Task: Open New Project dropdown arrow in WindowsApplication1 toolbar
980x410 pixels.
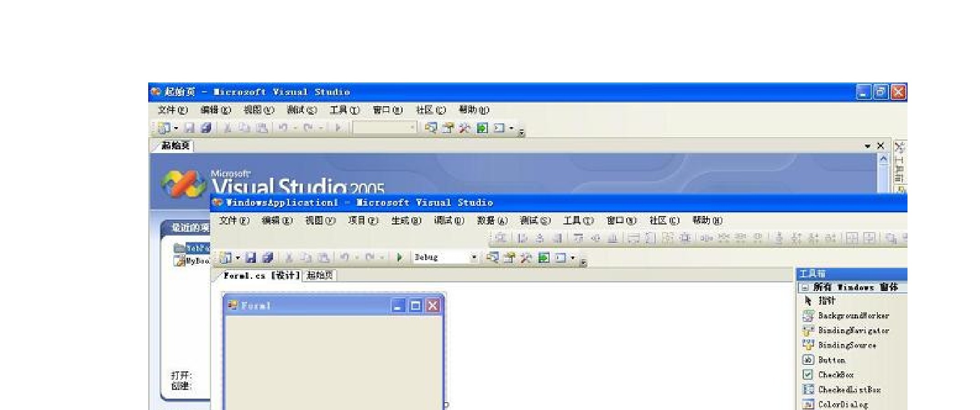Action: click(238, 258)
